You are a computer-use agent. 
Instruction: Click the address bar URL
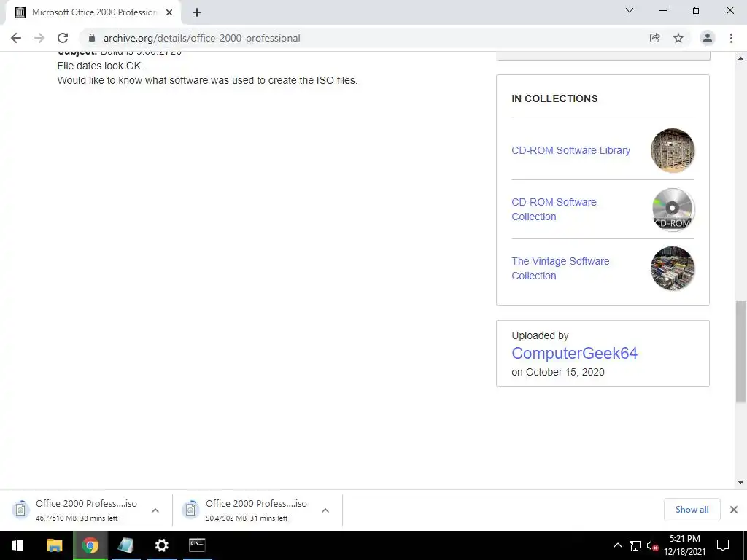point(202,38)
